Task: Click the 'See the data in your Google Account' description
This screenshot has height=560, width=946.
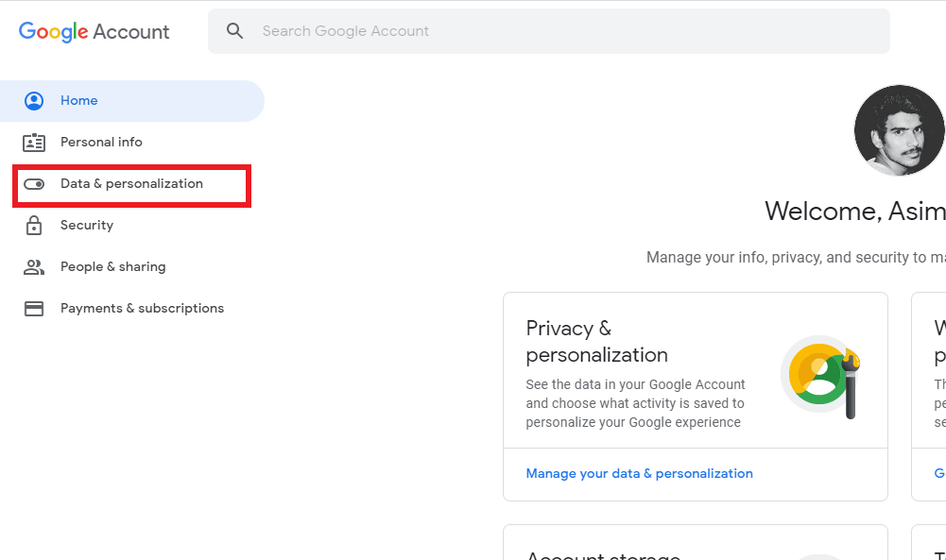Action: point(635,403)
